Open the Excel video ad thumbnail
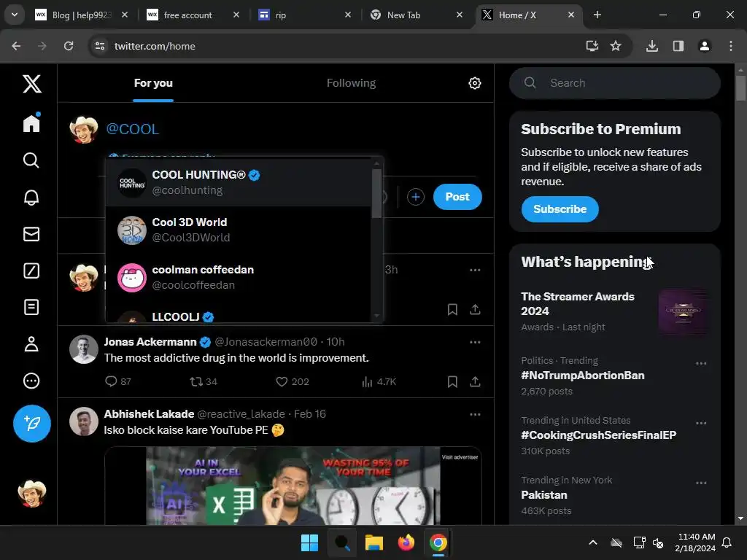The height and width of the screenshot is (560, 747). click(x=293, y=486)
